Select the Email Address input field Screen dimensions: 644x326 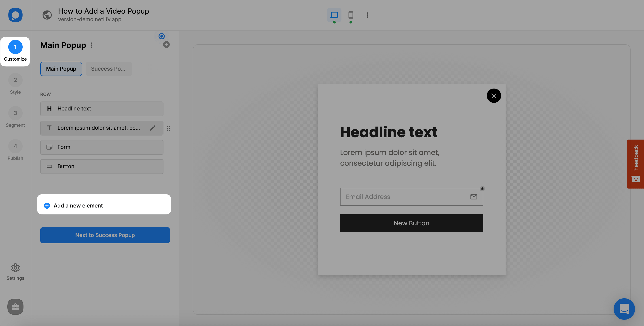(x=411, y=197)
